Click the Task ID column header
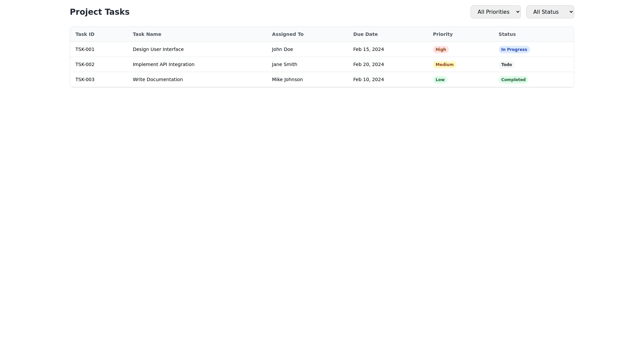The image size is (644, 362). (85, 34)
